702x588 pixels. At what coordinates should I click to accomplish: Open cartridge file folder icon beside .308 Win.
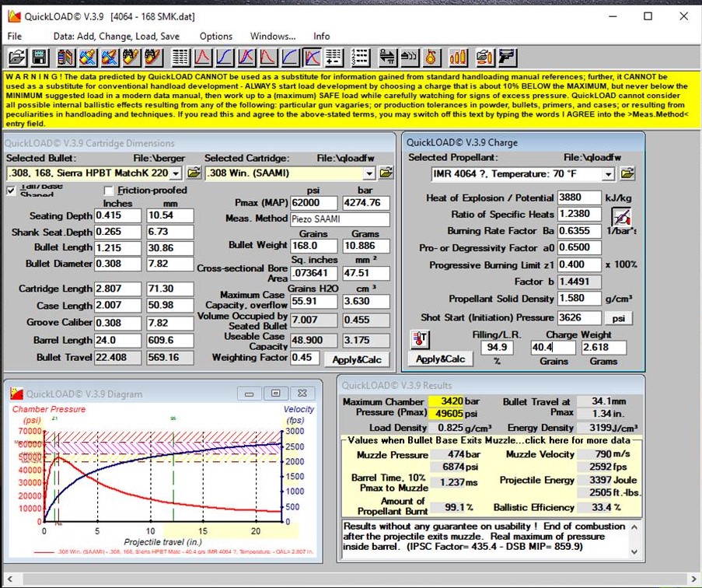(386, 173)
